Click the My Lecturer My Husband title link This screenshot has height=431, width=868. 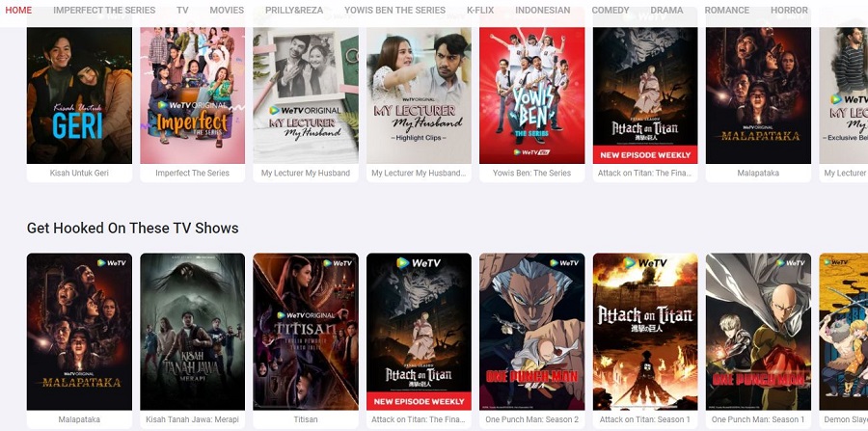pos(306,174)
